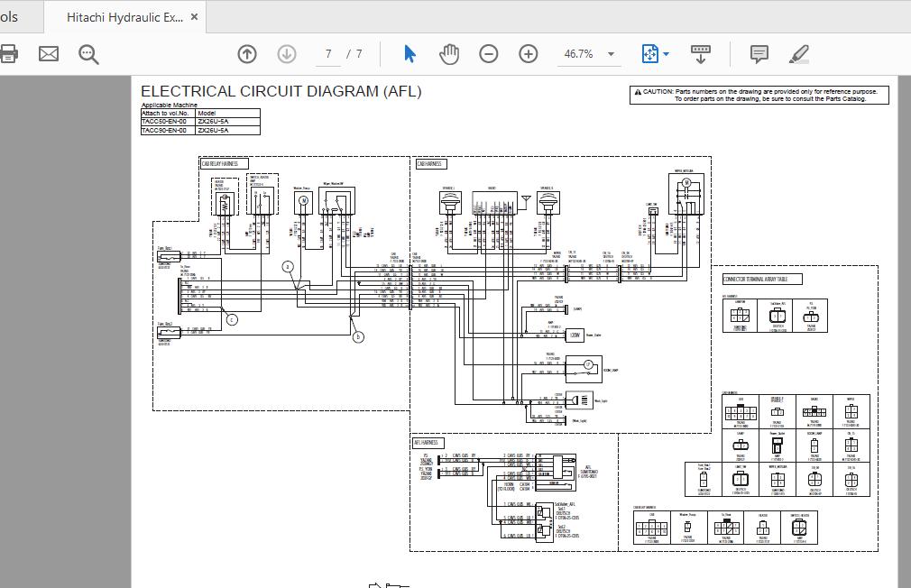Image resolution: width=911 pixels, height=588 pixels.
Task: Open the 46.7% zoom level dropdown
Action: pos(611,54)
